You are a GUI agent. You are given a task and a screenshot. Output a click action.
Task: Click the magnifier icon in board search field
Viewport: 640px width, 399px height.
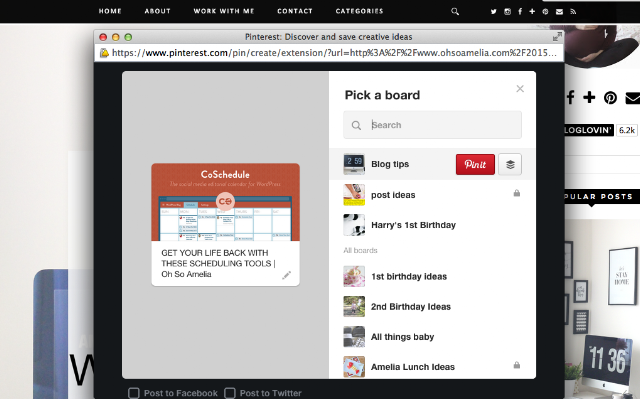tap(356, 125)
